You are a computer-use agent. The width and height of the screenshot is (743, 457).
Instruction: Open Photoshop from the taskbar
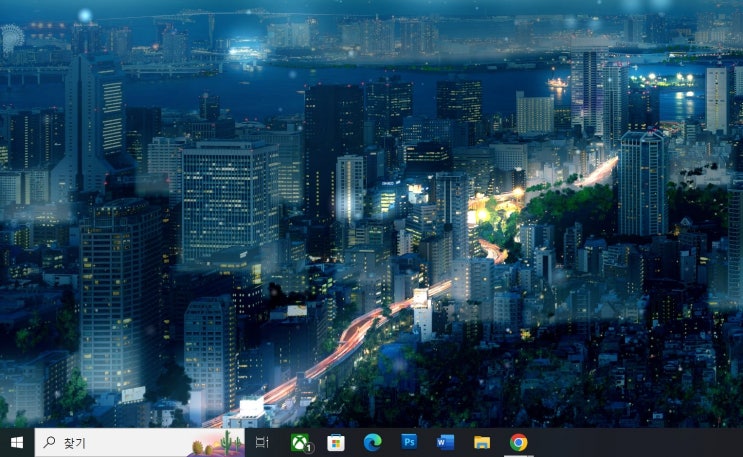tap(409, 442)
